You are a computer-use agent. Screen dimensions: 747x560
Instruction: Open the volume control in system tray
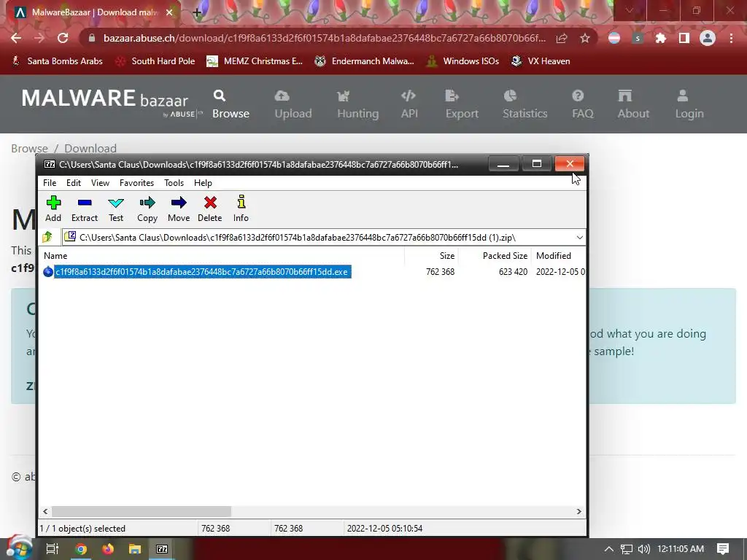(643, 549)
